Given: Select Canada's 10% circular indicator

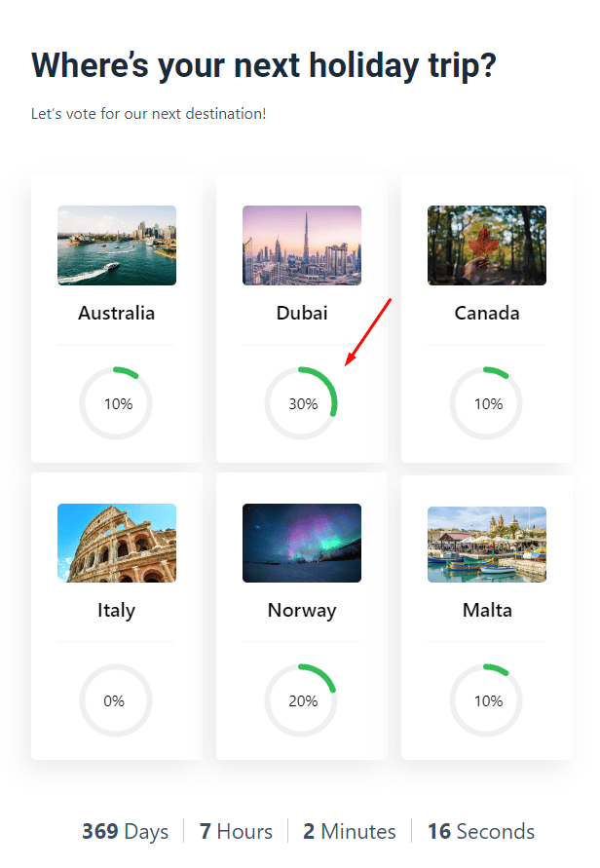Looking at the screenshot, I should click(486, 403).
